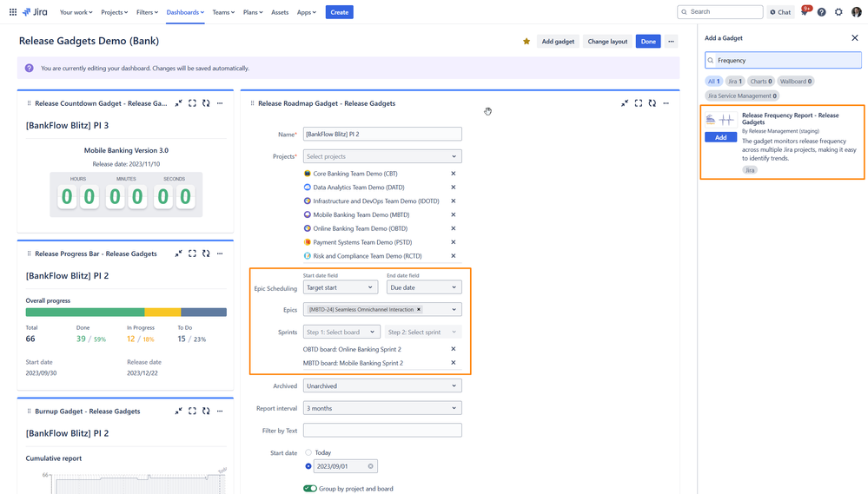Refresh the Release Roadmap Gadget
Screen dimensions: 868x494
coord(653,103)
